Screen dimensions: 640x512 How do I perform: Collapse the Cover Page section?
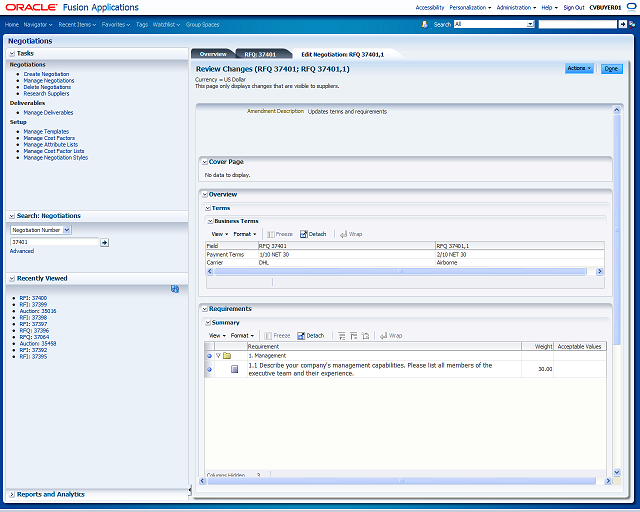tap(205, 162)
